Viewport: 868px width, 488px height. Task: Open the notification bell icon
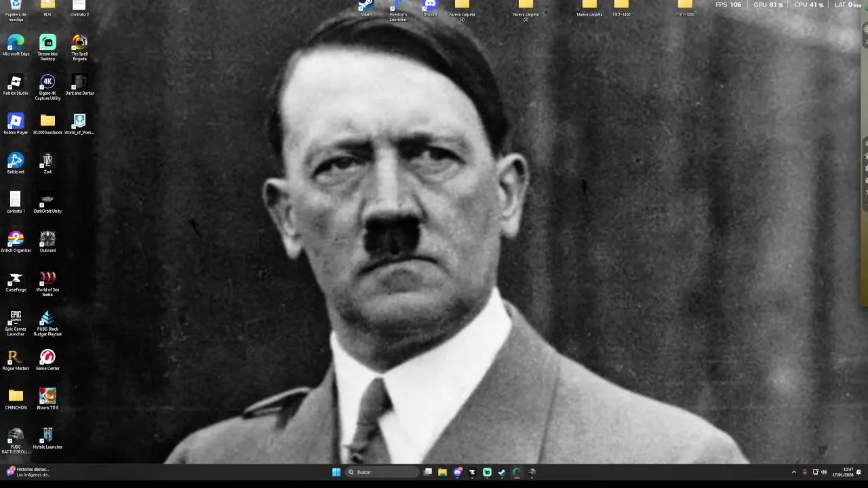(859, 472)
